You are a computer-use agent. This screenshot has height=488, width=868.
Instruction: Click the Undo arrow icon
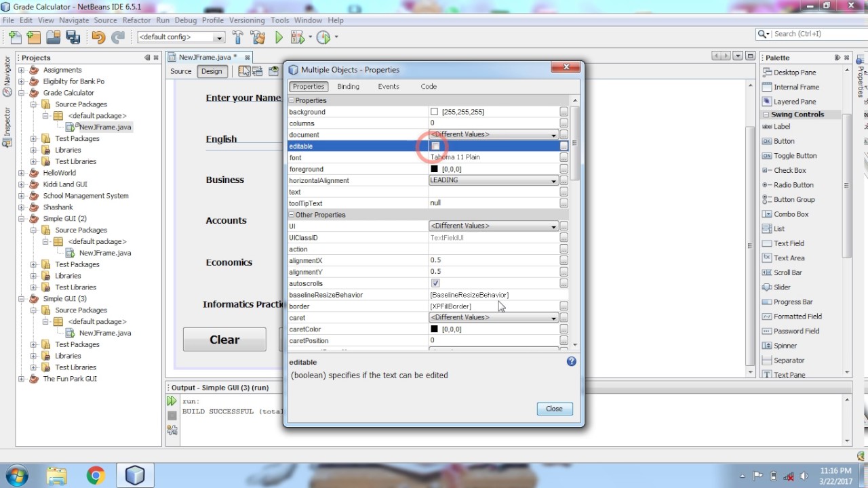[99, 37]
